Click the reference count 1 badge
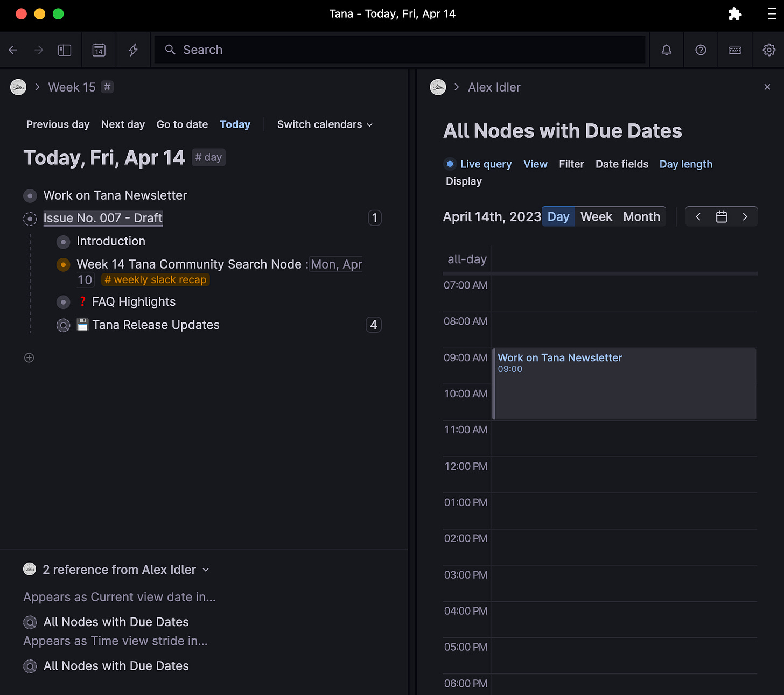The width and height of the screenshot is (784, 695). point(375,218)
